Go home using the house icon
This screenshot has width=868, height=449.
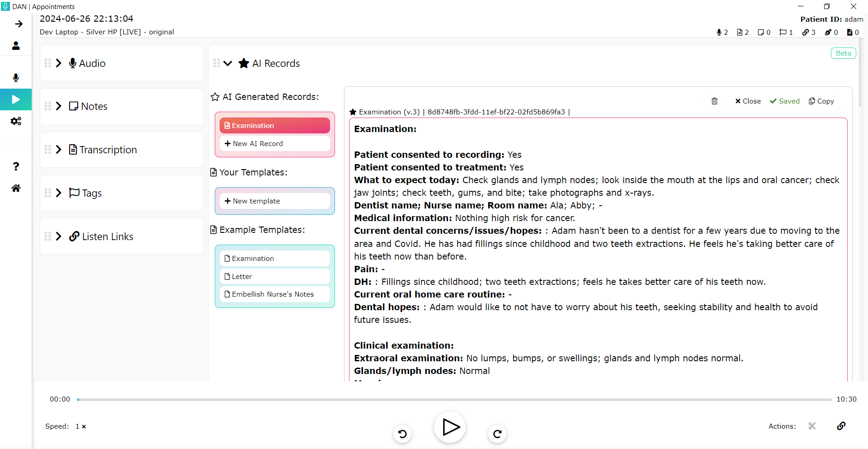16,188
